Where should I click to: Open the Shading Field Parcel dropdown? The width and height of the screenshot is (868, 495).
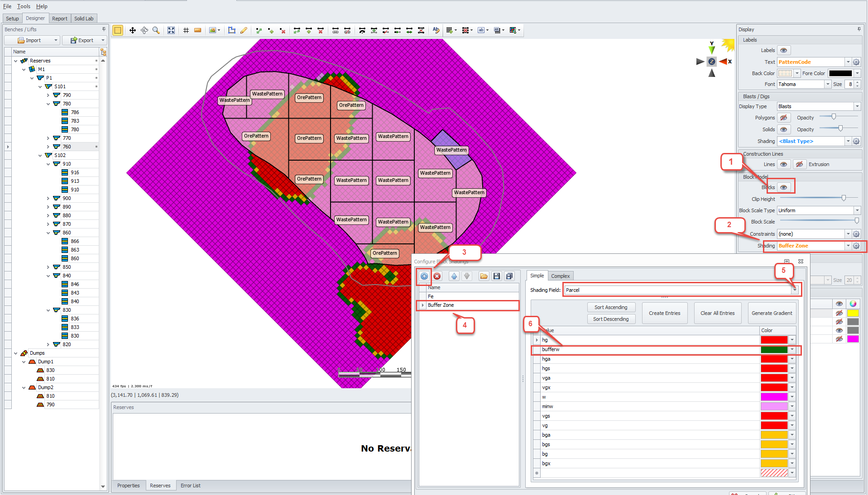pyautogui.click(x=795, y=290)
